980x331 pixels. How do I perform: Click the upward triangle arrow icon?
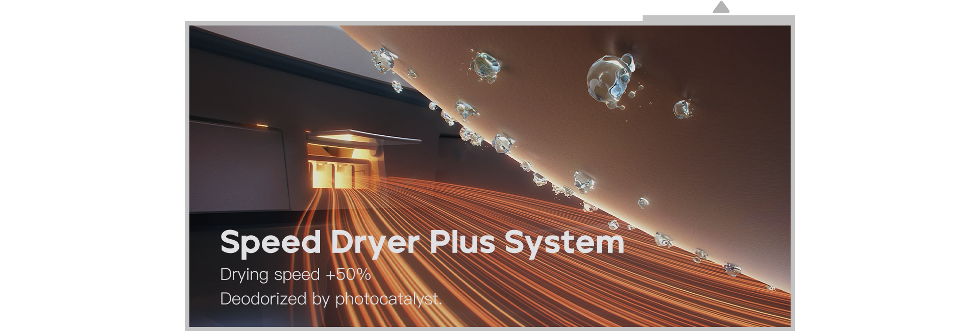pos(721,7)
